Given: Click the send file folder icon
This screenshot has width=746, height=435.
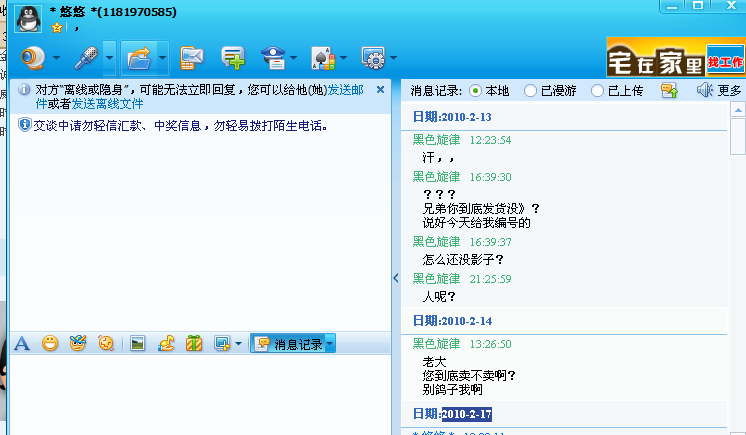Looking at the screenshot, I should pyautogui.click(x=138, y=58).
